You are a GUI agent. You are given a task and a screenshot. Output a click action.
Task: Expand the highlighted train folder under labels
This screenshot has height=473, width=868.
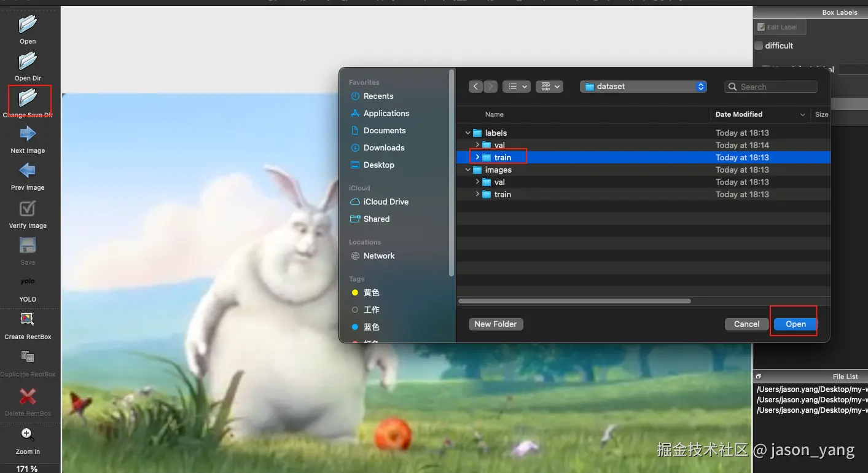[477, 158]
